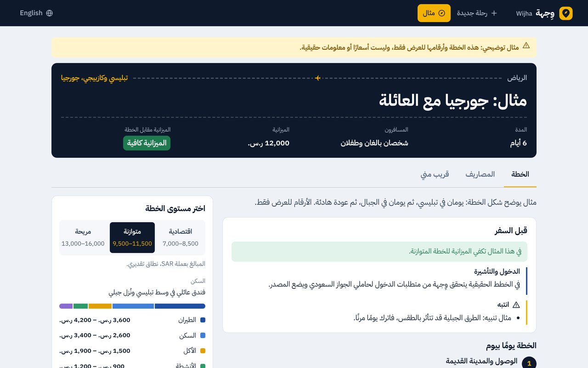Click the الطيران cost range 3,600 – 4,200
This screenshot has width=588, height=368.
click(95, 320)
